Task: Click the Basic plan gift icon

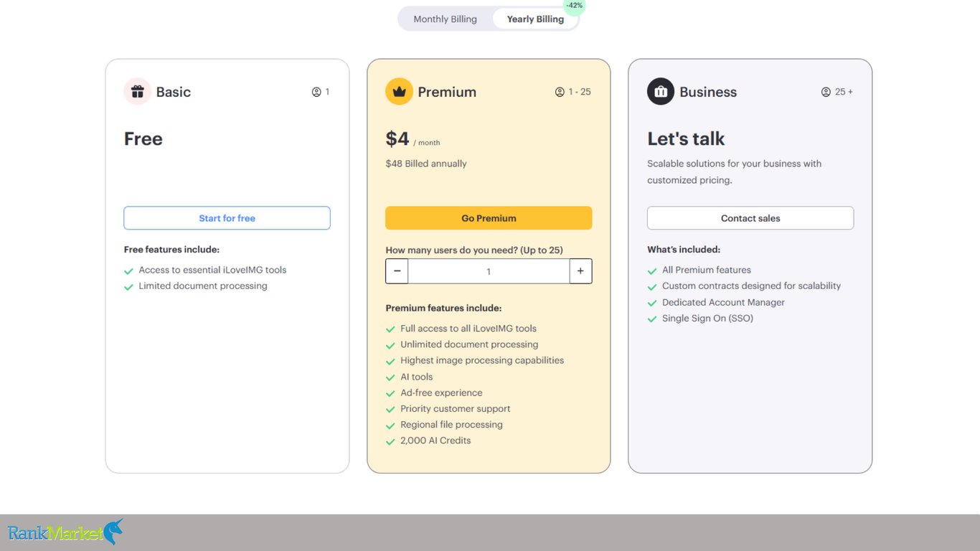Action: 138,92
